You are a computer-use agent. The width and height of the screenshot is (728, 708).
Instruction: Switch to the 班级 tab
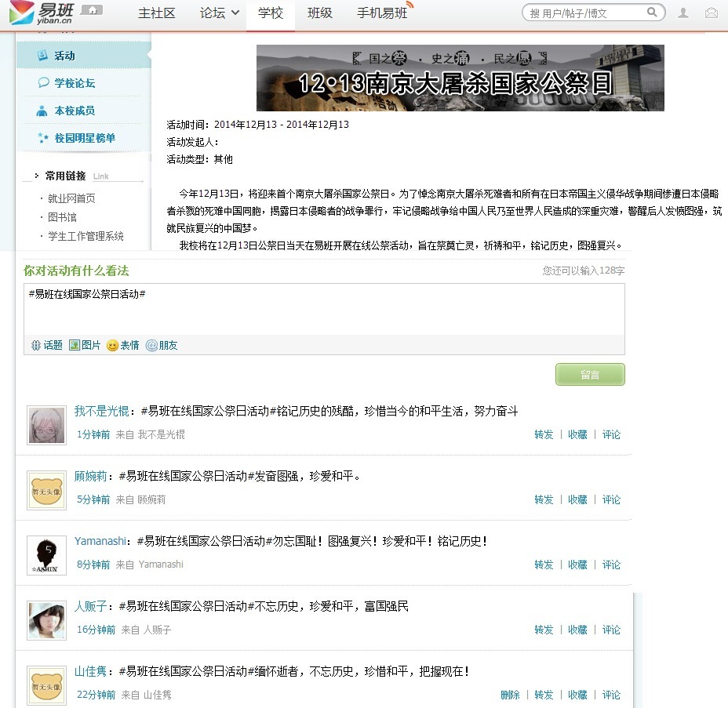[x=319, y=13]
